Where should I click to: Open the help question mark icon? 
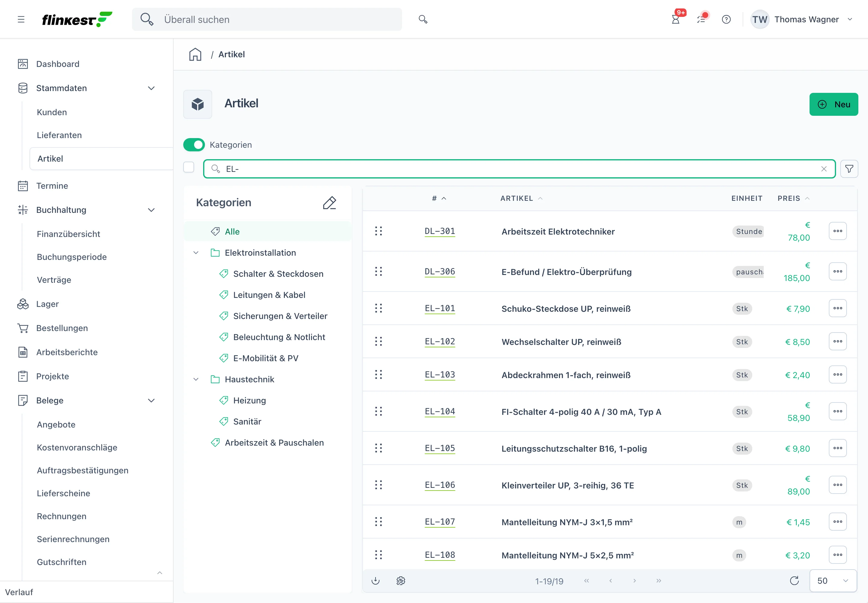[726, 19]
